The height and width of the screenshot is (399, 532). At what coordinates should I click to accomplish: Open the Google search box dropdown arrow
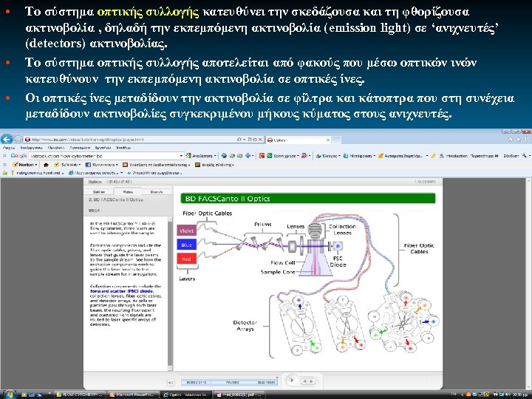tap(182, 156)
